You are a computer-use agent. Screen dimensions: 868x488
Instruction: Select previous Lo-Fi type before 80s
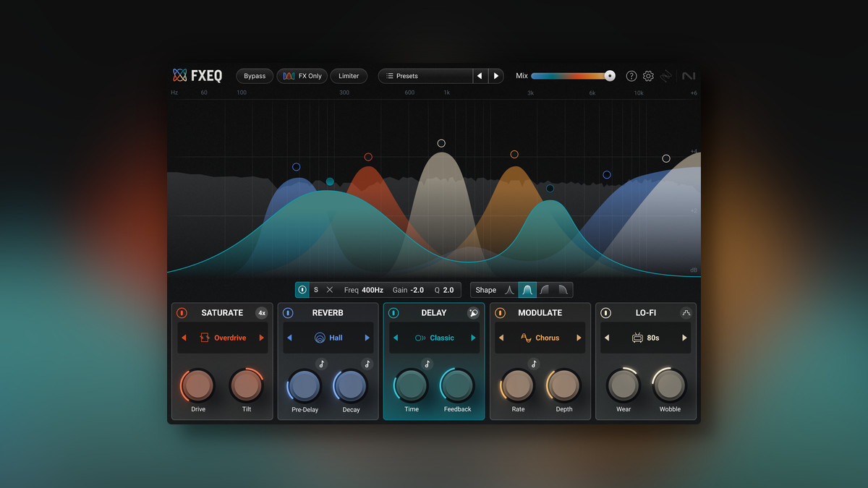(607, 338)
